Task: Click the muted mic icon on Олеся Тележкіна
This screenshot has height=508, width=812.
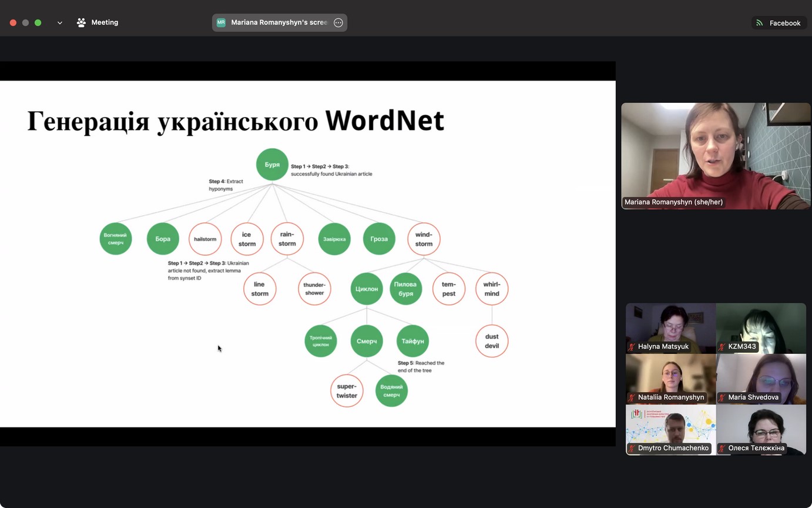Action: pos(722,448)
